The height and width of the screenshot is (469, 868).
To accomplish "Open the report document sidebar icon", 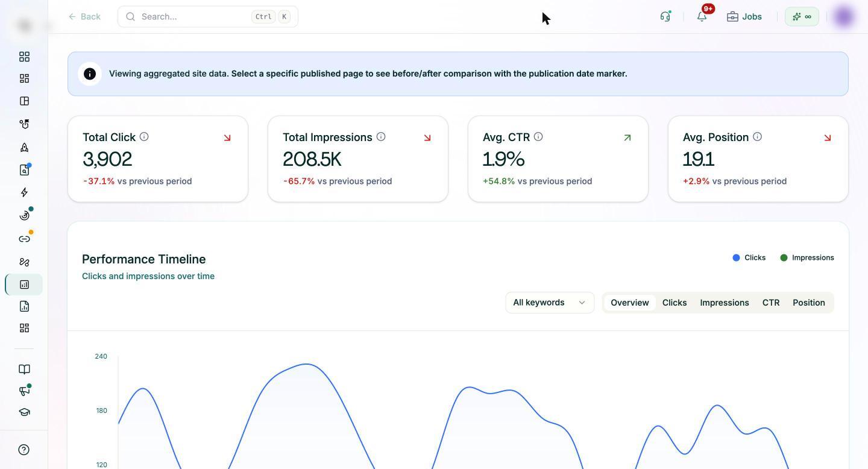I will 24,306.
